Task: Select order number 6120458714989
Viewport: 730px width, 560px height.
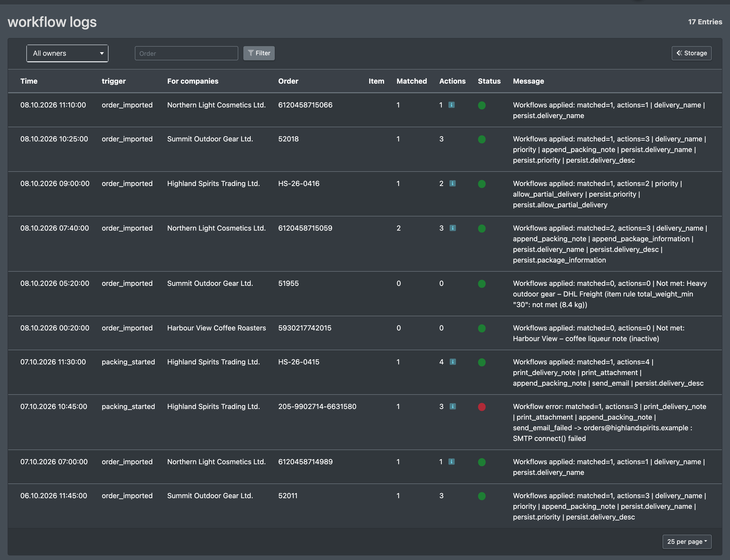Action: pos(305,462)
